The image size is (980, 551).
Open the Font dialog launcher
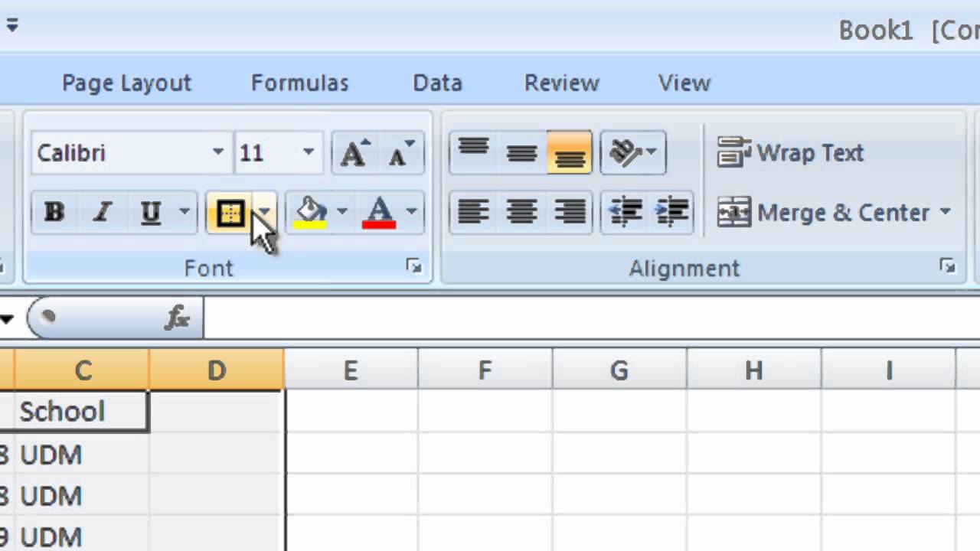[x=414, y=266]
